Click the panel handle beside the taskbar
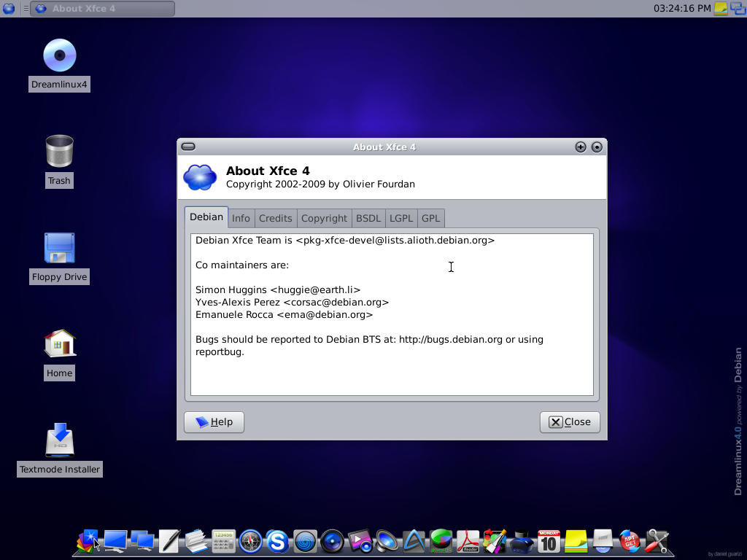Image resolution: width=747 pixels, height=560 pixels. [26, 9]
